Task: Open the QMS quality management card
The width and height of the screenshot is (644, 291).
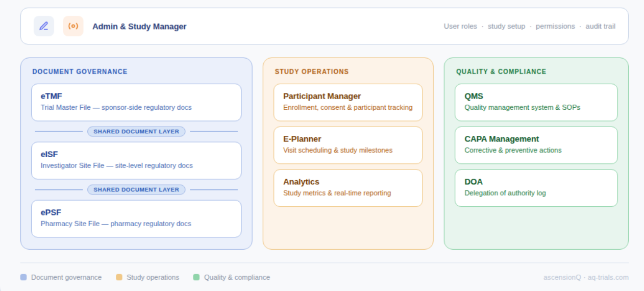Action: 536,102
